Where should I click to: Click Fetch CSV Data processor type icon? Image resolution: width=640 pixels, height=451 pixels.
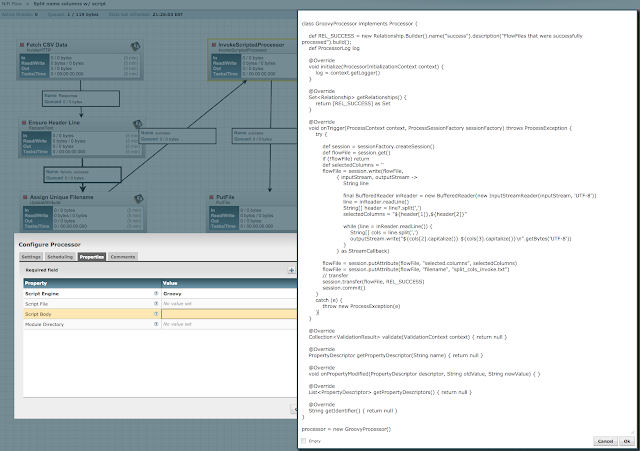pos(136,46)
